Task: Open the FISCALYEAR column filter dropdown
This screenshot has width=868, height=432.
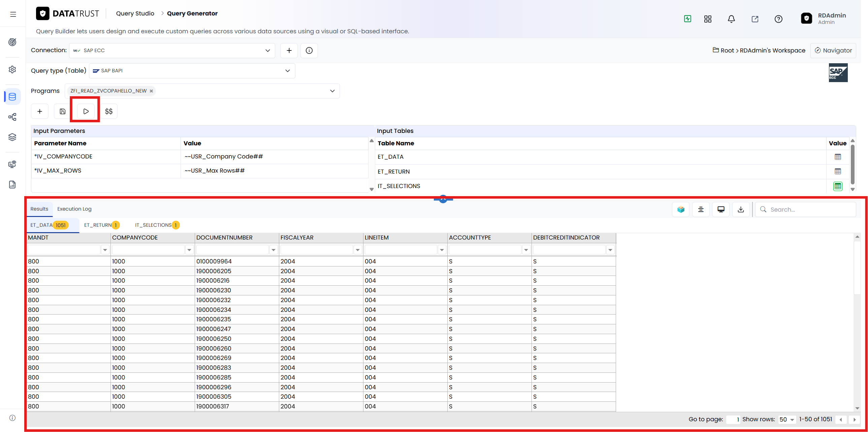Action: pos(357,250)
